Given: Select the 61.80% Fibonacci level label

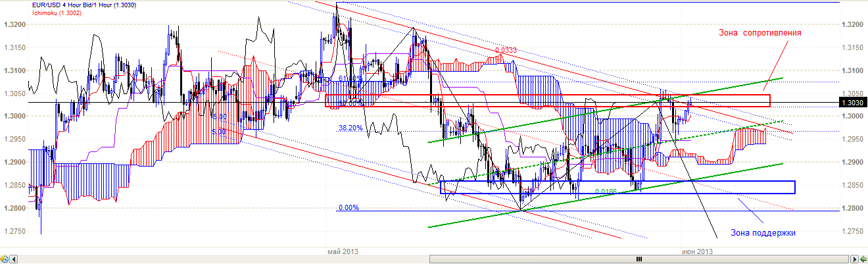Looking at the screenshot, I should point(350,78).
